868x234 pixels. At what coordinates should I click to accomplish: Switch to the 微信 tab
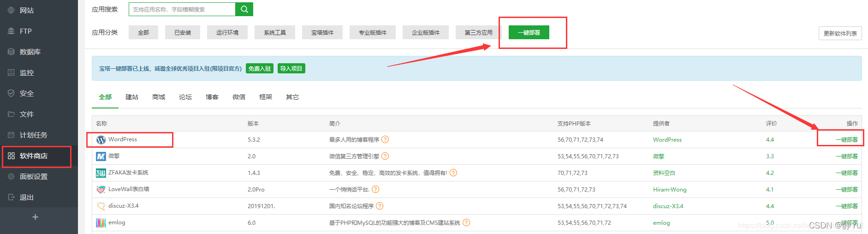[x=239, y=97]
